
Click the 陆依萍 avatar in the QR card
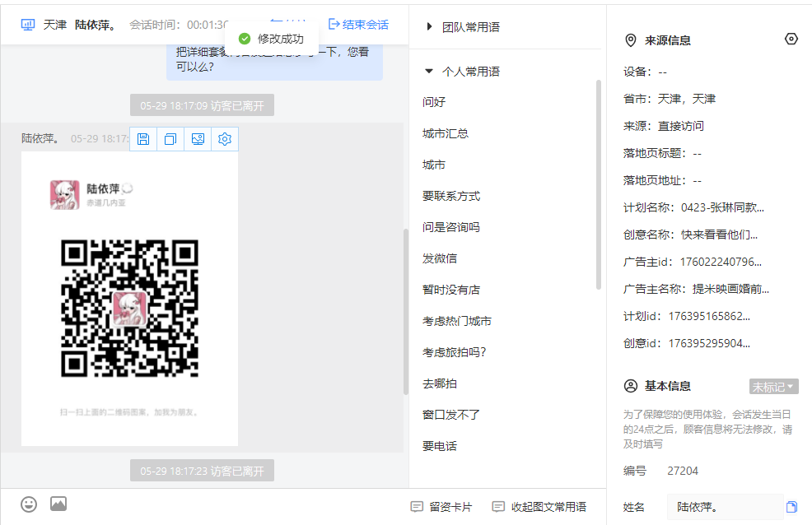tap(65, 194)
